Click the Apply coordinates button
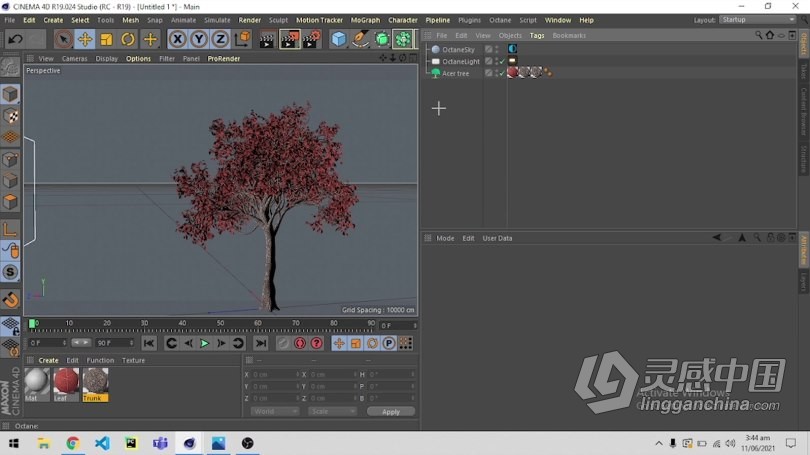Image resolution: width=810 pixels, height=455 pixels. click(x=391, y=412)
